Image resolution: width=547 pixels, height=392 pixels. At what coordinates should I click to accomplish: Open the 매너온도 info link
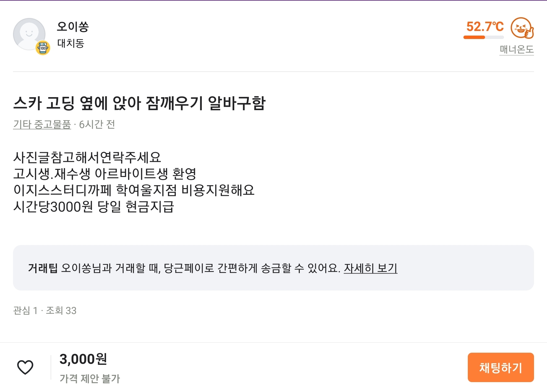click(x=517, y=50)
